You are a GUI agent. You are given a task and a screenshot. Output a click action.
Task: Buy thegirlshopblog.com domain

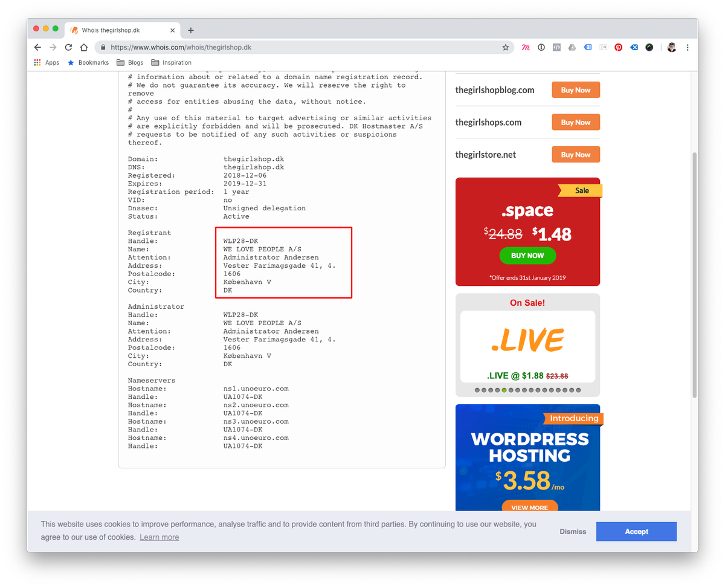[576, 90]
